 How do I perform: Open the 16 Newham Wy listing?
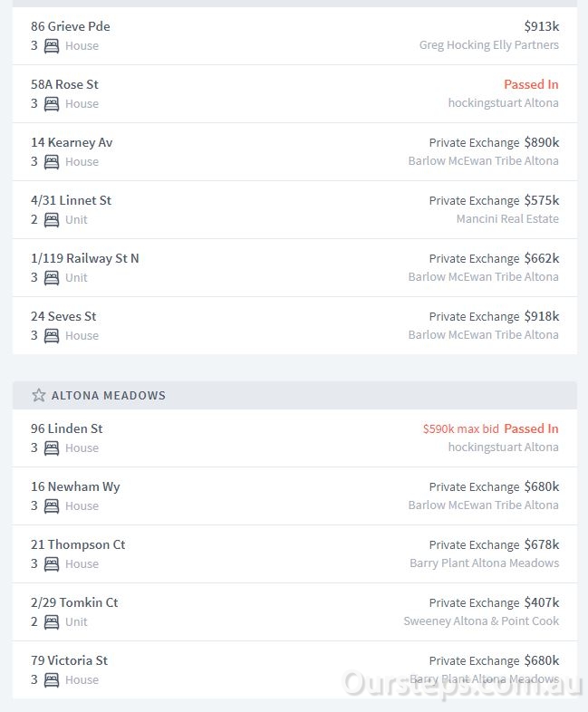point(294,496)
